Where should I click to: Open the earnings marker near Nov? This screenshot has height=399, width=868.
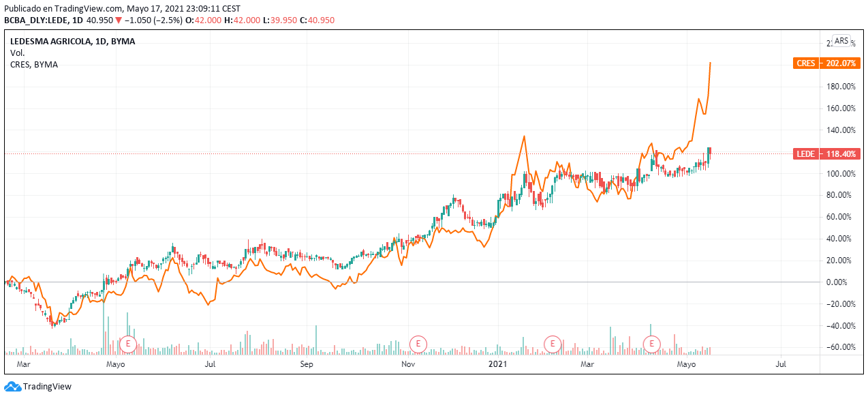[x=418, y=343]
